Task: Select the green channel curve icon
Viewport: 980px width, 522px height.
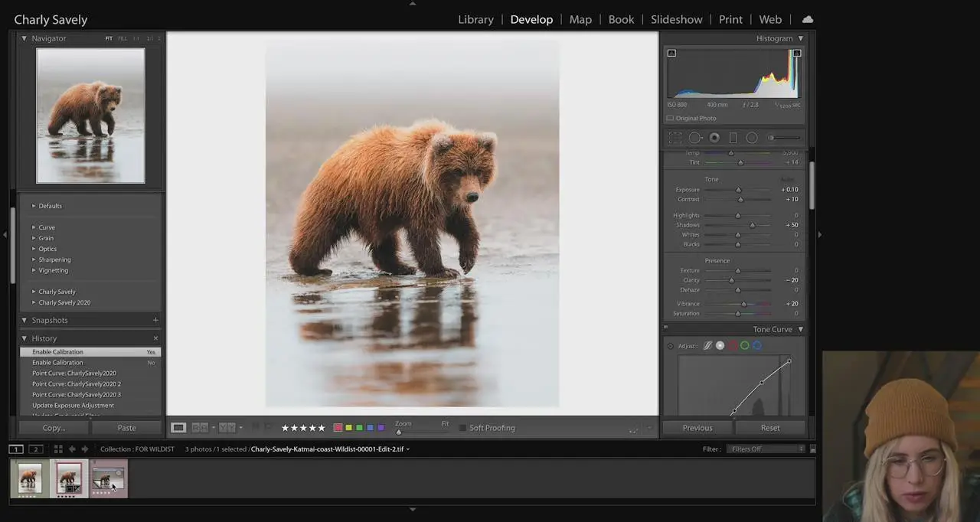Action: pyautogui.click(x=744, y=346)
